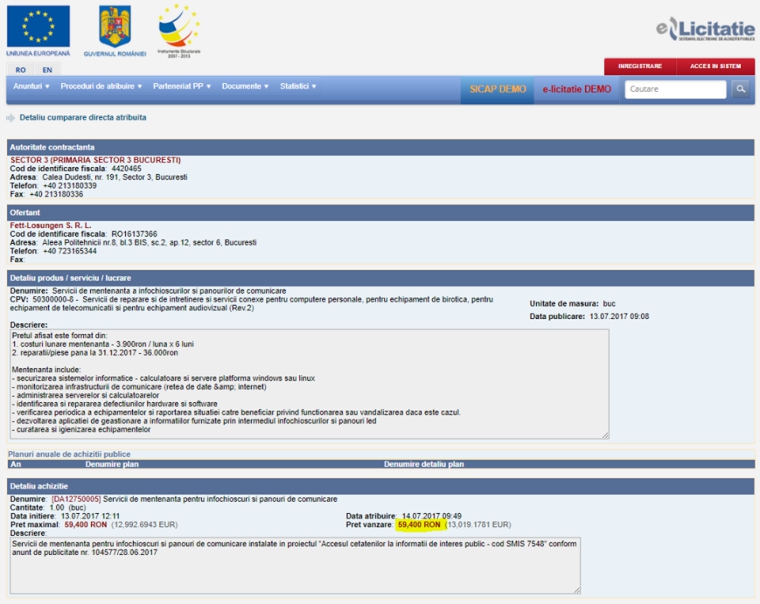Select Data initiere 13.07.2017 12:11

[x=90, y=516]
